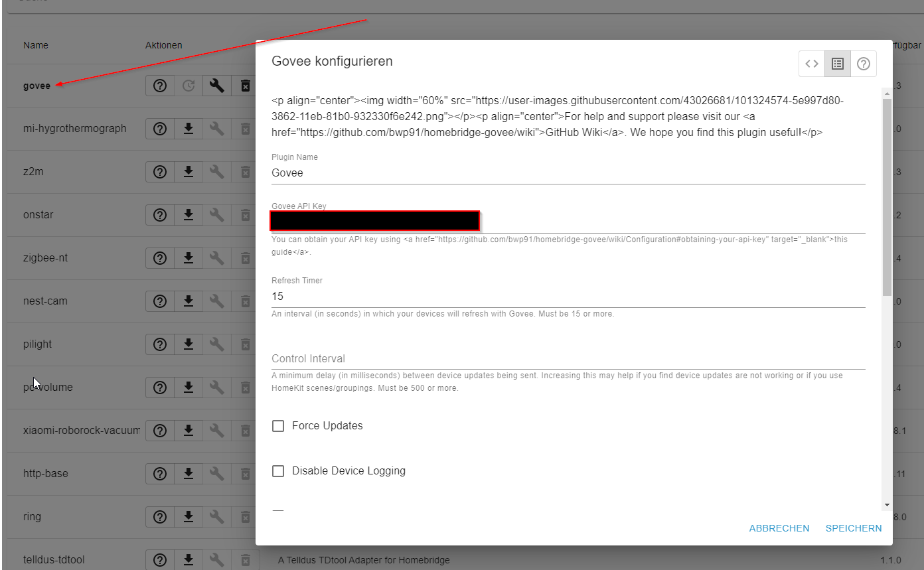
Task: Install nest-cam using its download icon
Action: tap(189, 301)
